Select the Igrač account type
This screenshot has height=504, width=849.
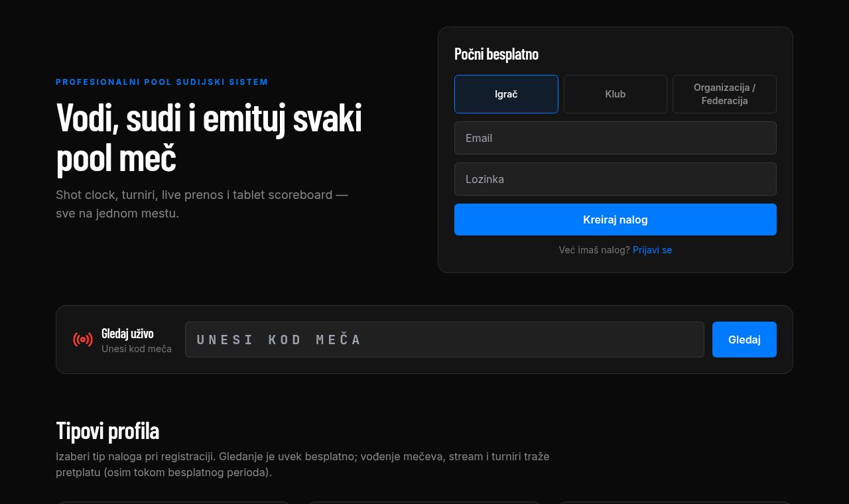click(x=506, y=94)
